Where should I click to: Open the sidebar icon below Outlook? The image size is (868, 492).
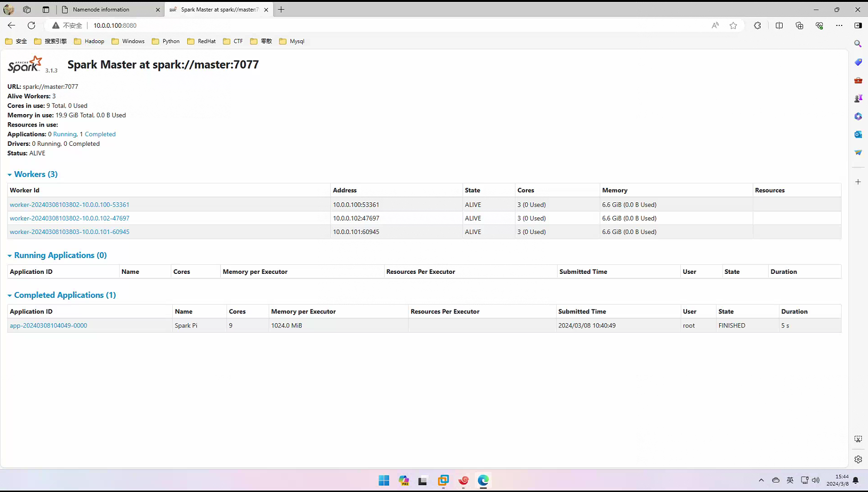[x=858, y=152]
